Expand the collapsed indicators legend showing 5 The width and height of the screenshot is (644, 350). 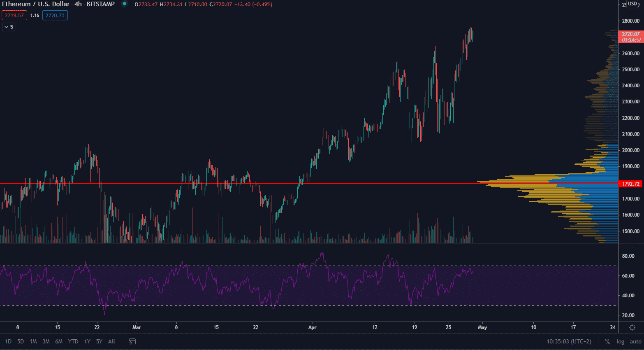9,27
